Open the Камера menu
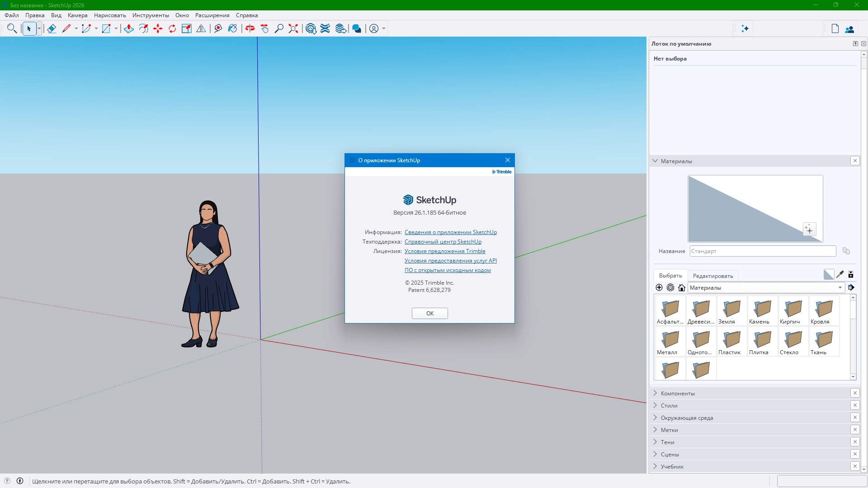The image size is (868, 488). click(x=77, y=15)
